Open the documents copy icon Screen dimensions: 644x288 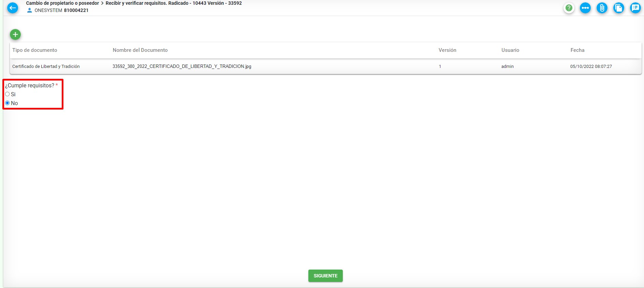click(x=618, y=8)
